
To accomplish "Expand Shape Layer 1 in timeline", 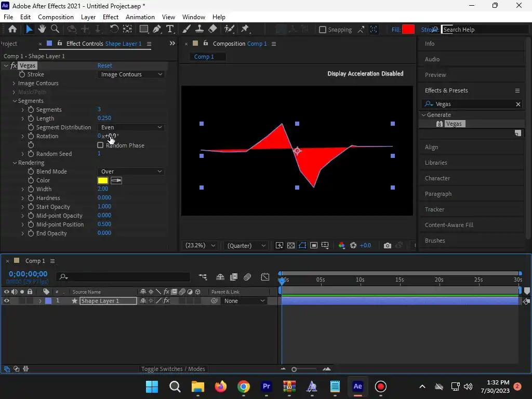I will tap(40, 301).
